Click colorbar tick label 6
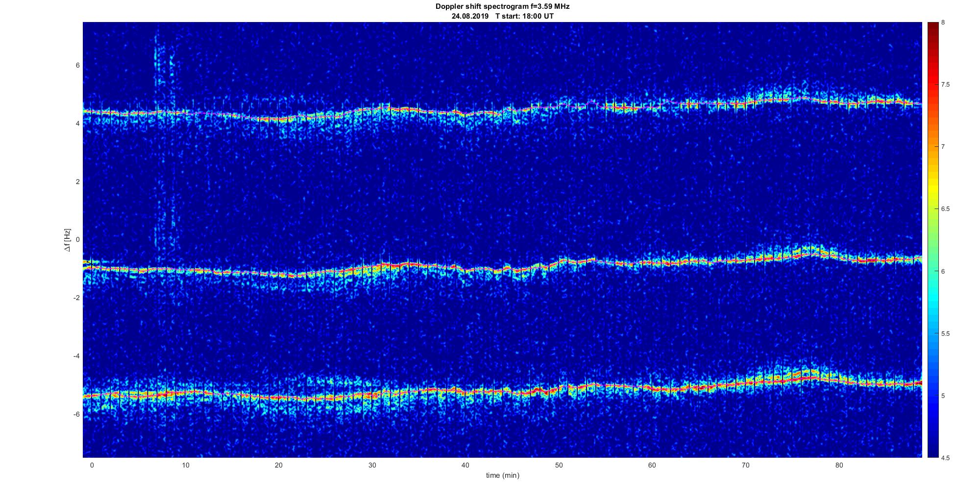Viewport: 980px width, 491px height. (x=943, y=271)
